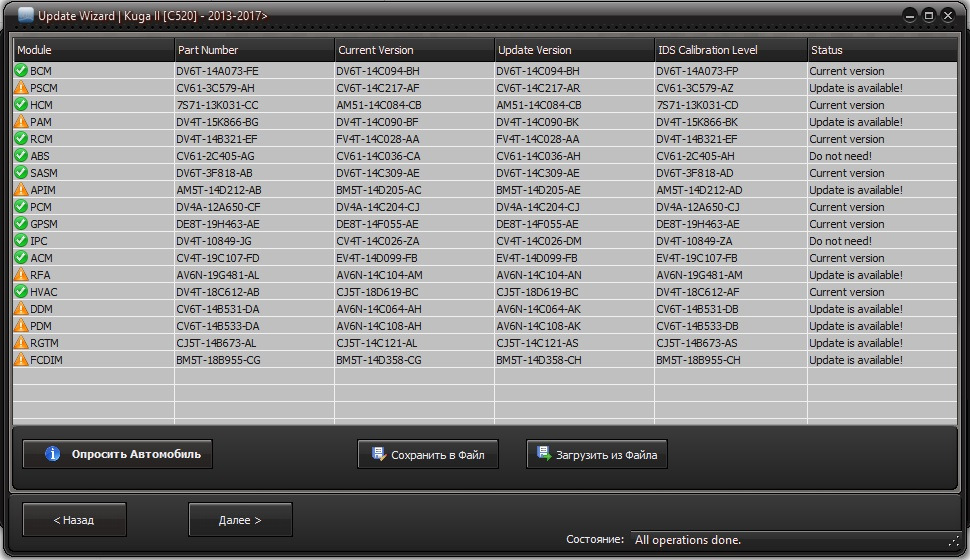This screenshot has width=970, height=560.
Task: Click the green check icon beside PCM
Action: [21, 207]
